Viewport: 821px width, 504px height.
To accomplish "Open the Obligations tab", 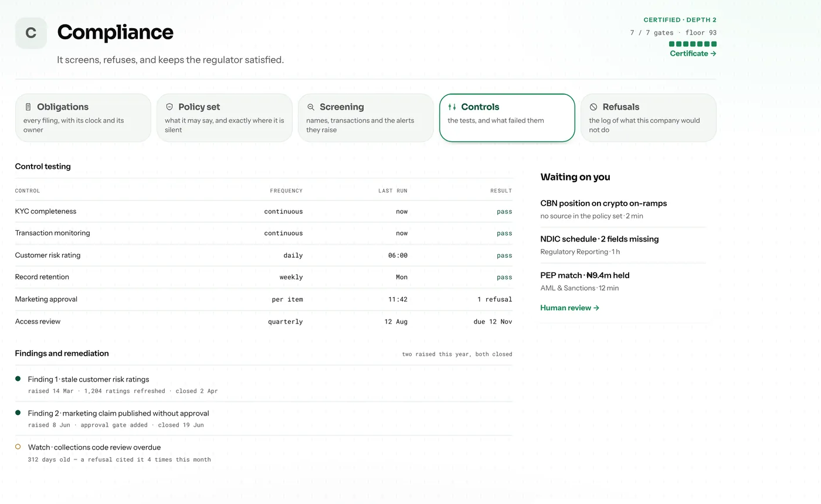I will tap(83, 118).
